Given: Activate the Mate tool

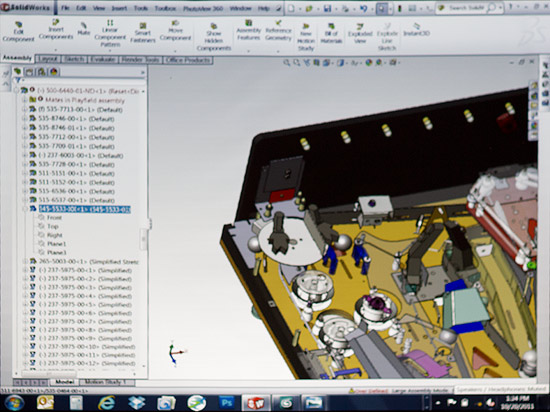Looking at the screenshot, I should point(83,29).
